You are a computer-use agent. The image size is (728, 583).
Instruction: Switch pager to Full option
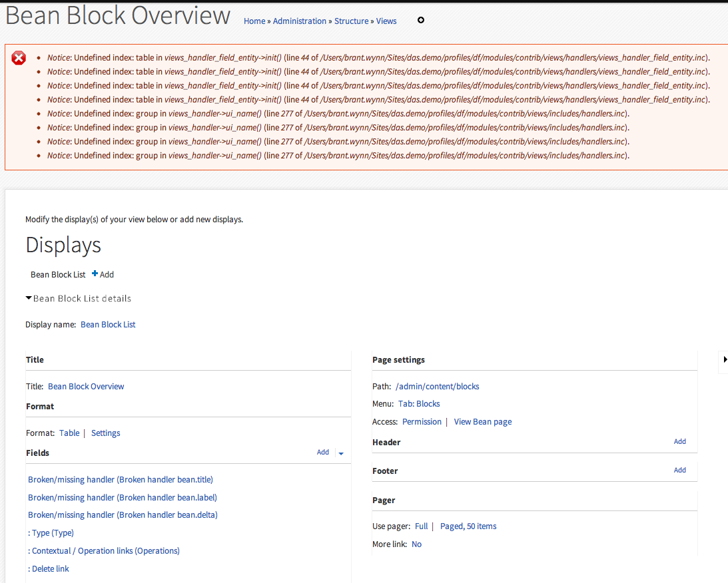tap(421, 526)
